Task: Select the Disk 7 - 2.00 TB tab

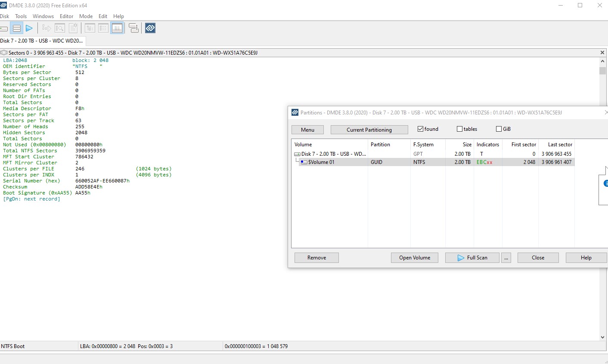Action: click(42, 41)
